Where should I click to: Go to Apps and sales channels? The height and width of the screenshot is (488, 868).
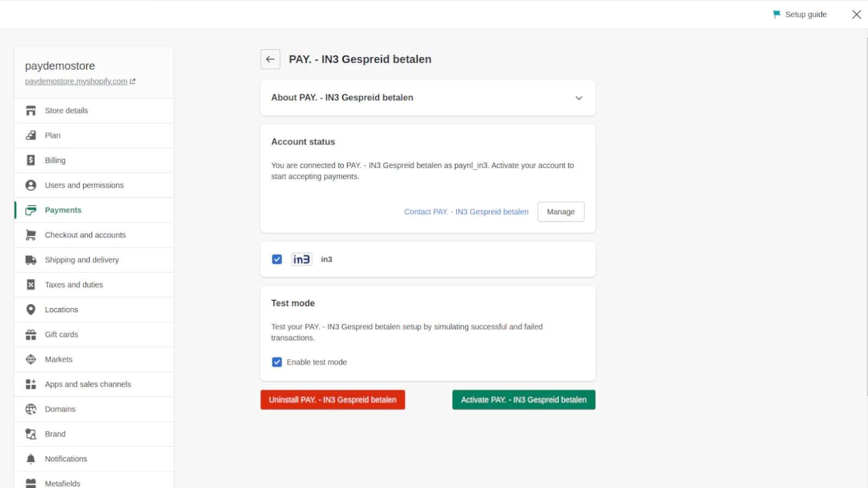(88, 384)
